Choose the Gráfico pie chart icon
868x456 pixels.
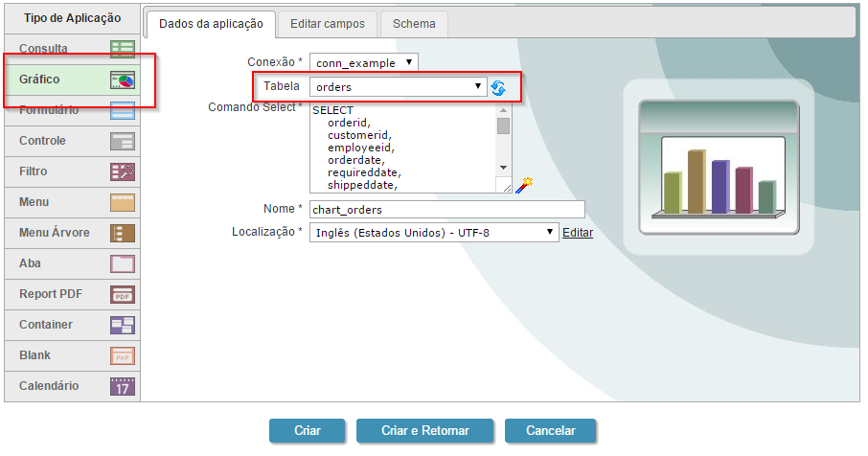[122, 80]
